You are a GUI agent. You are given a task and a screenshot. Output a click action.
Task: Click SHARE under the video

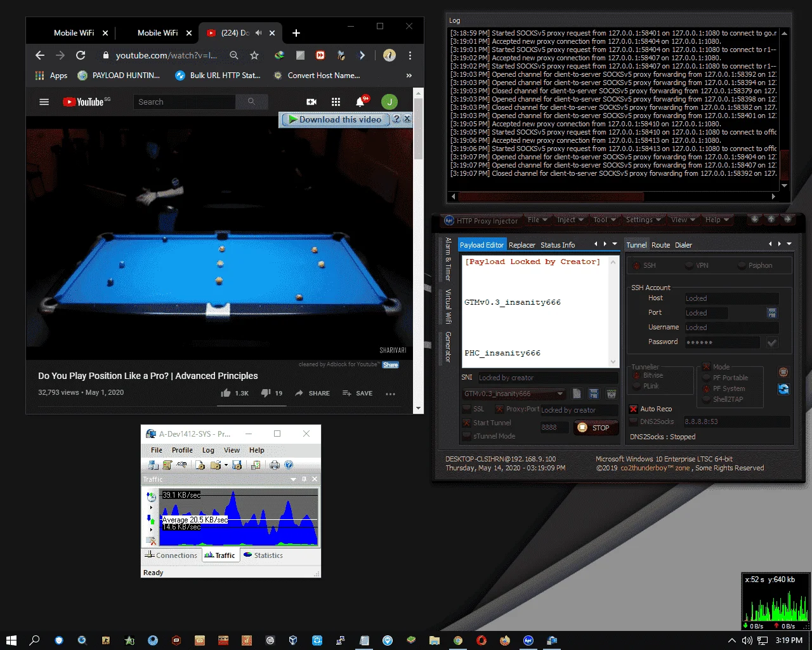313,394
